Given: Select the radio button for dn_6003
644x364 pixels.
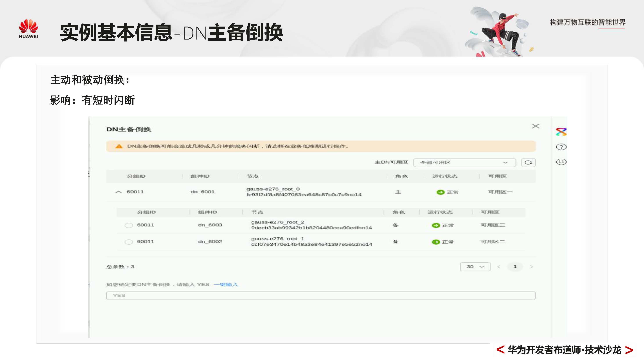Looking at the screenshot, I should tap(129, 225).
